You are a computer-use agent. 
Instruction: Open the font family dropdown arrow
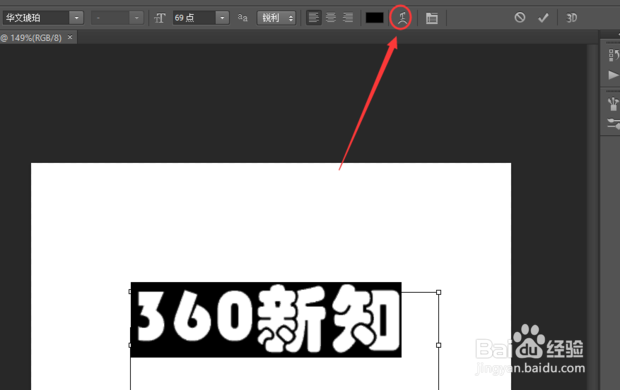click(x=76, y=18)
